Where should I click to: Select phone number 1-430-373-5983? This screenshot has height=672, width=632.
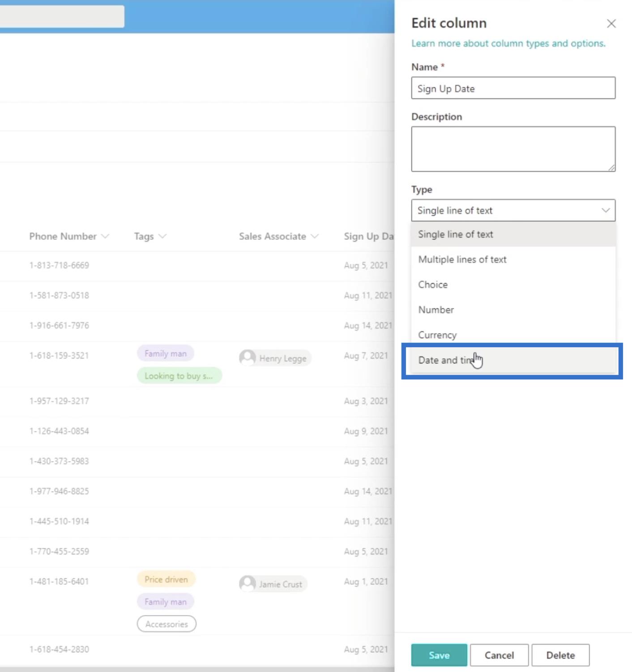point(59,461)
